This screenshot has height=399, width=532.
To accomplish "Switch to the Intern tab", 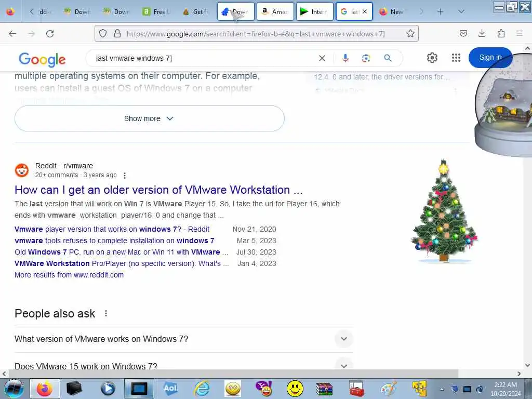I will point(314,11).
